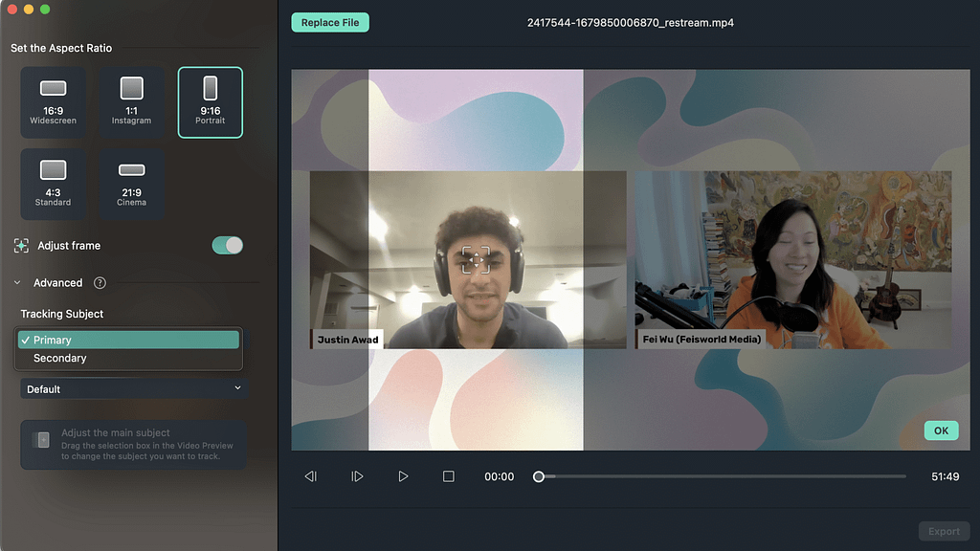Choose the 1:1 Instagram aspect ratio

pos(131,102)
